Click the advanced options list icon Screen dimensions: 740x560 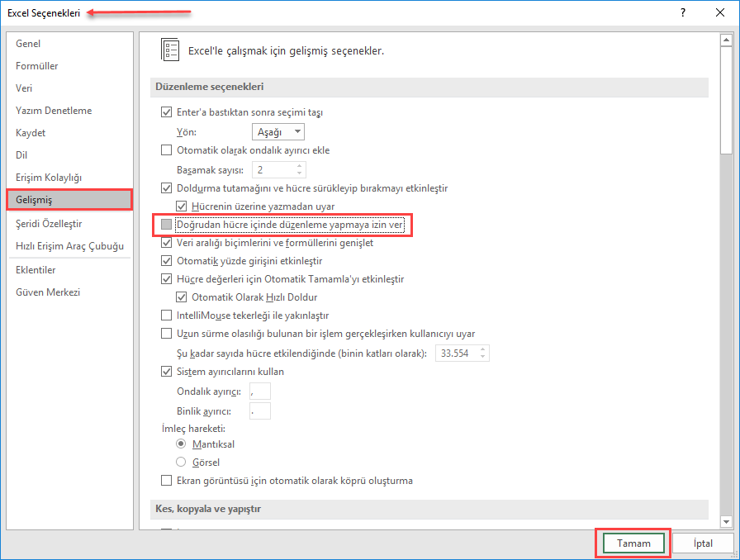170,50
